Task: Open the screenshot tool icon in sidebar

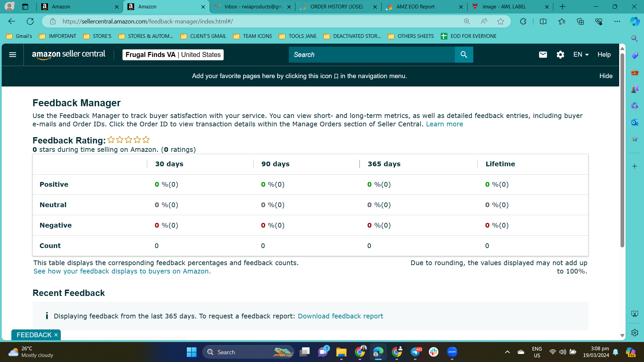Action: pyautogui.click(x=634, y=314)
